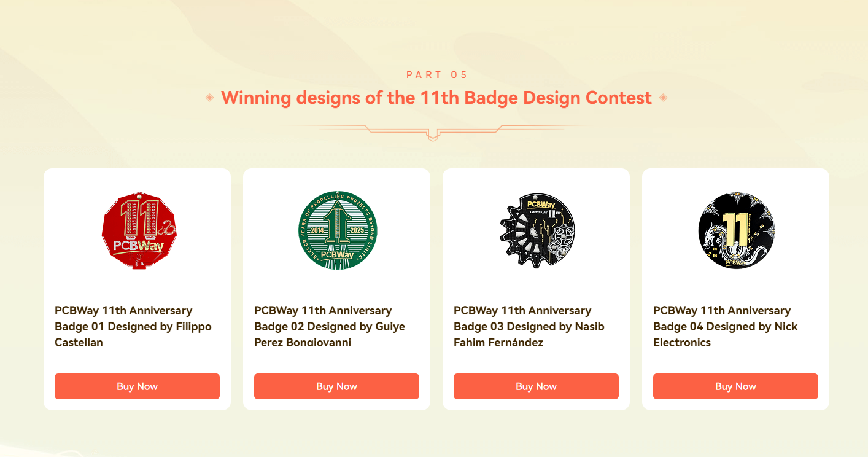Click the 2025 year on the green badge
Viewport: 868px width, 457px height.
coord(357,231)
